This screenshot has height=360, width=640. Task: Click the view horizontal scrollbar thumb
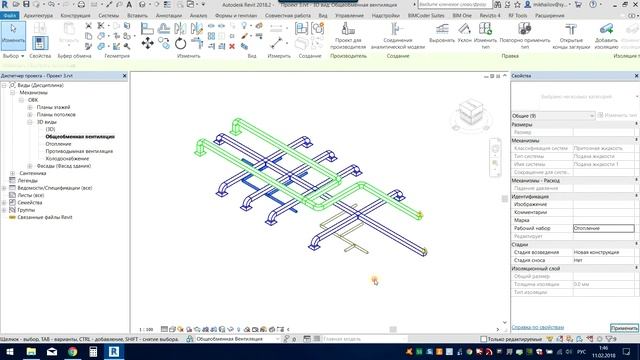coord(393,329)
